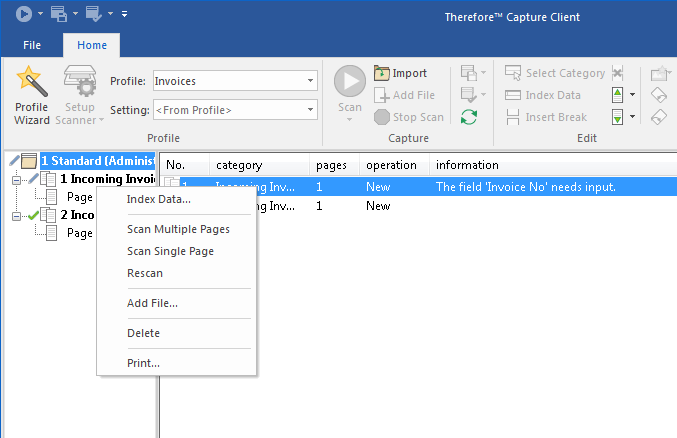Choose Delete from context menu
The width and height of the screenshot is (677, 438).
point(176,333)
